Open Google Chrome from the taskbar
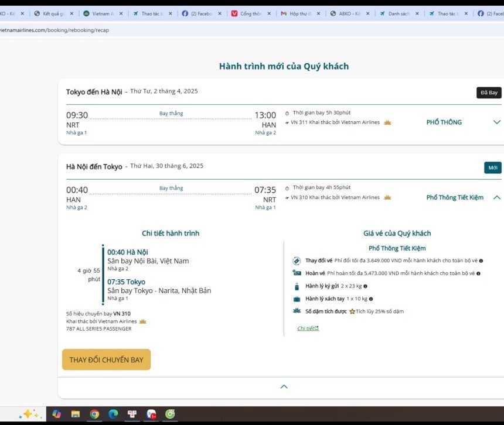 point(94,414)
